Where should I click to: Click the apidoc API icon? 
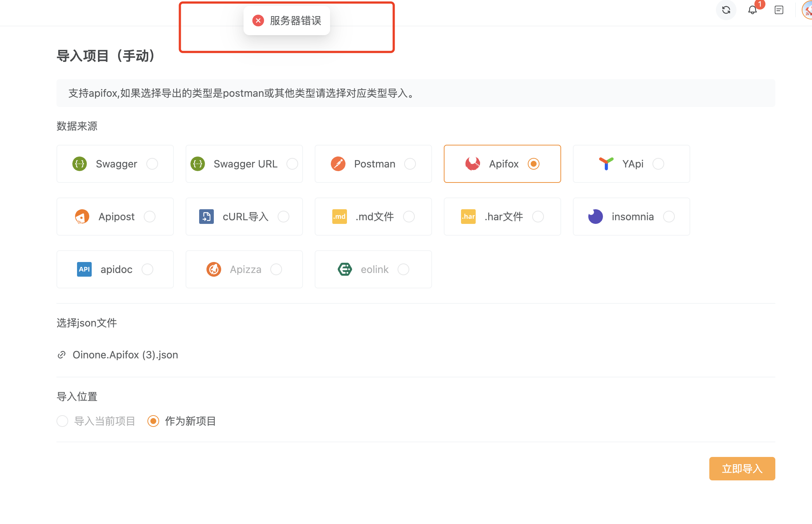coord(84,269)
